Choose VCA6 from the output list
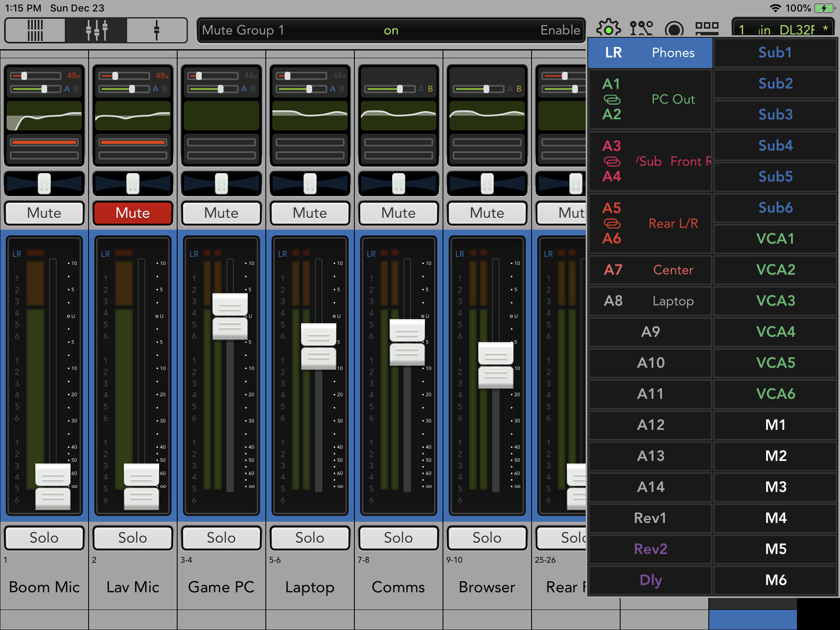 tap(775, 394)
